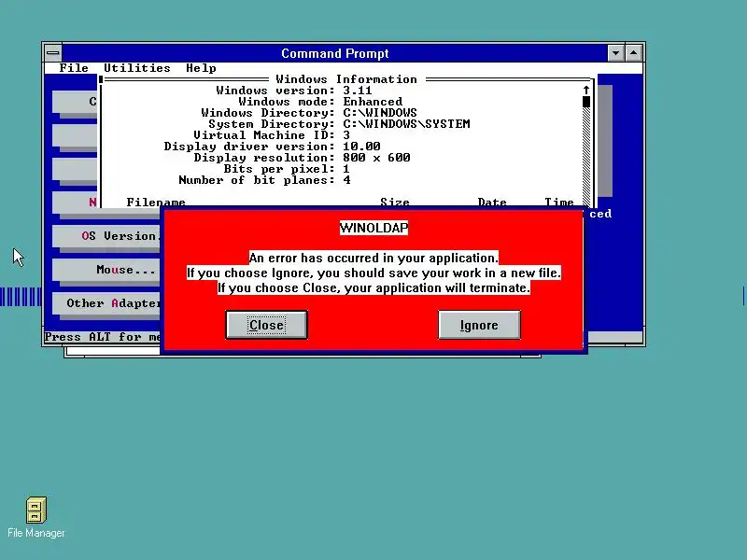The height and width of the screenshot is (560, 747).
Task: Select the Other Adapters button
Action: point(106,303)
